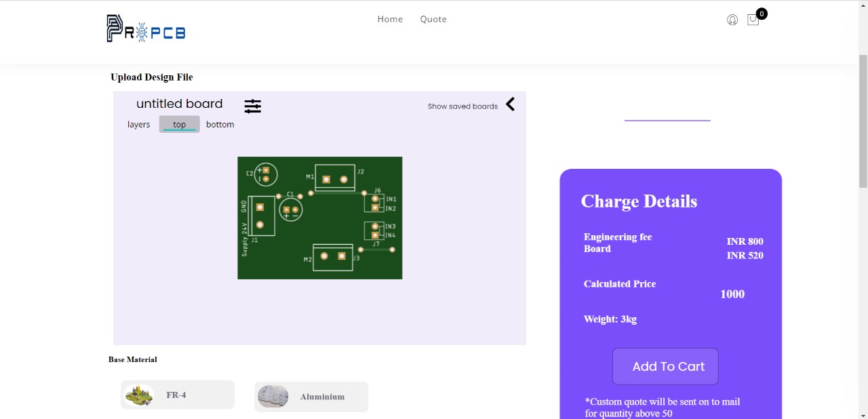Screen dimensions: 868x419
Task: Click the INR 520 value
Action: (x=745, y=256)
